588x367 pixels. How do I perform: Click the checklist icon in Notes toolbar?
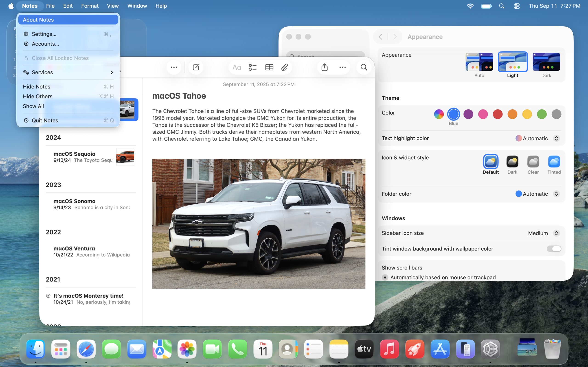(253, 67)
